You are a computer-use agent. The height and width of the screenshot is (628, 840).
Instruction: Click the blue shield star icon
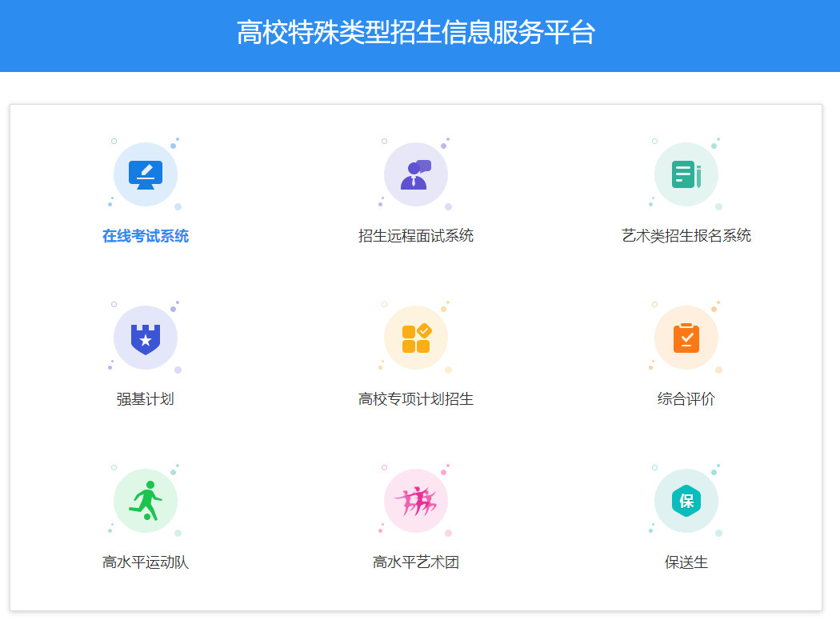pyautogui.click(x=145, y=338)
